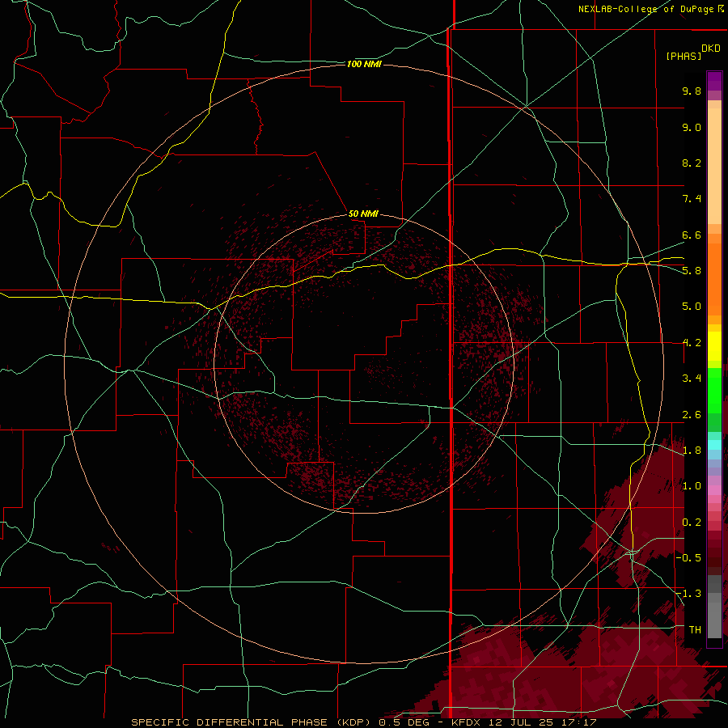
Task: Click the 5.8 value on the color scale
Action: [x=692, y=270]
